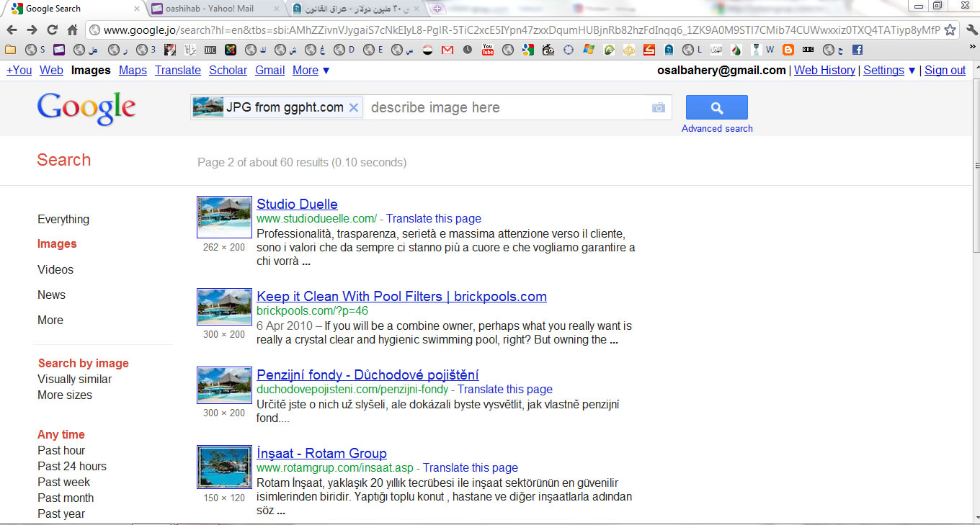Open the globe bookmark labeled D

point(343,50)
